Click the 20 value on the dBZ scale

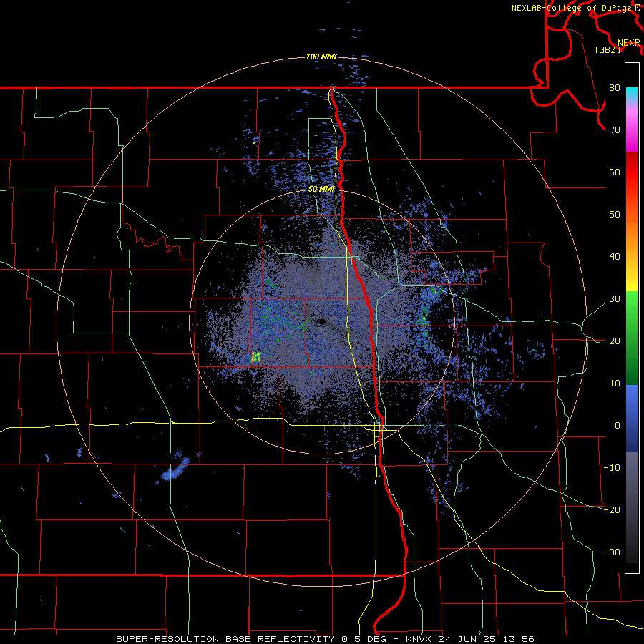pyautogui.click(x=615, y=341)
